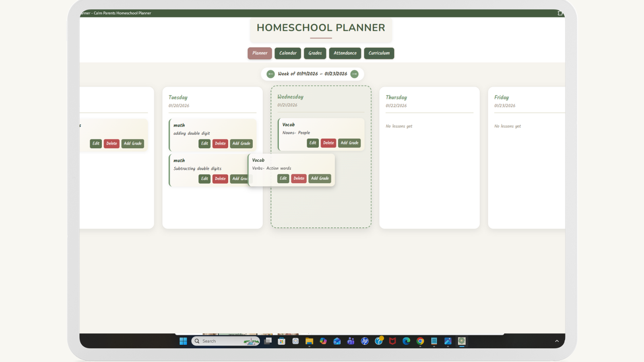Add Grade for the 'Nouns- People' Vocab lesson
Image resolution: width=644 pixels, height=362 pixels.
(x=349, y=143)
